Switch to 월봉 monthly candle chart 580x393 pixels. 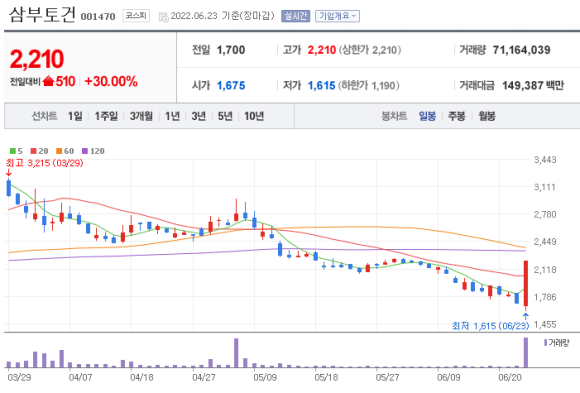(x=487, y=116)
